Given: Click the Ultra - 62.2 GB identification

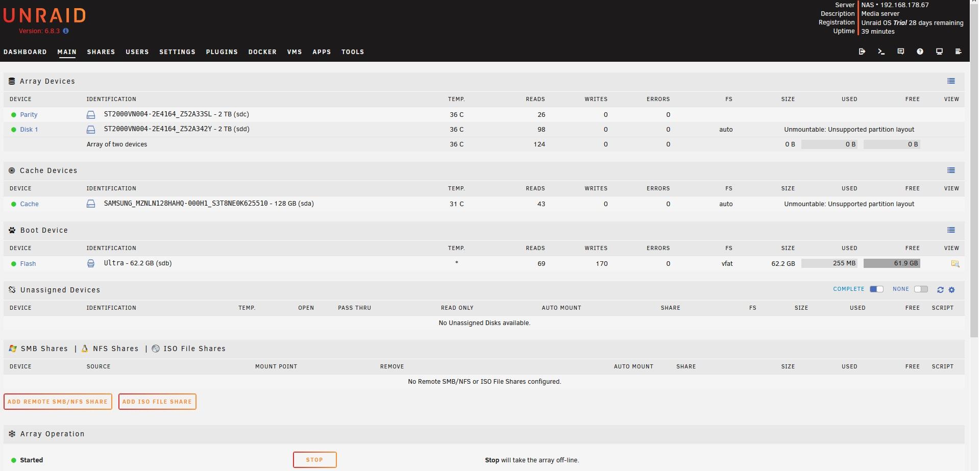Looking at the screenshot, I should [138, 263].
